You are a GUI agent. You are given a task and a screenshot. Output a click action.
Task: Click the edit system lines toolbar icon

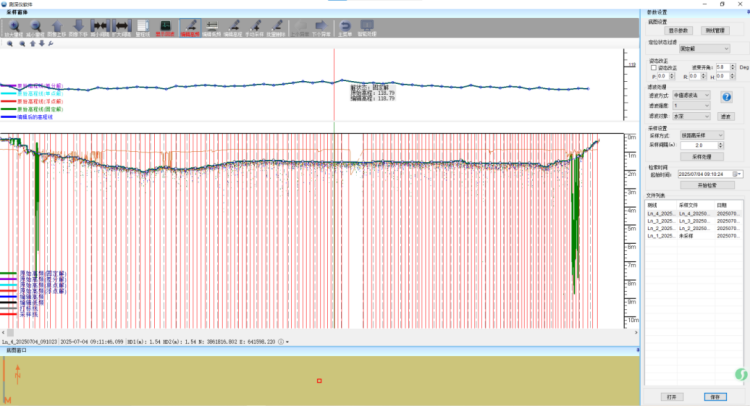coord(211,28)
